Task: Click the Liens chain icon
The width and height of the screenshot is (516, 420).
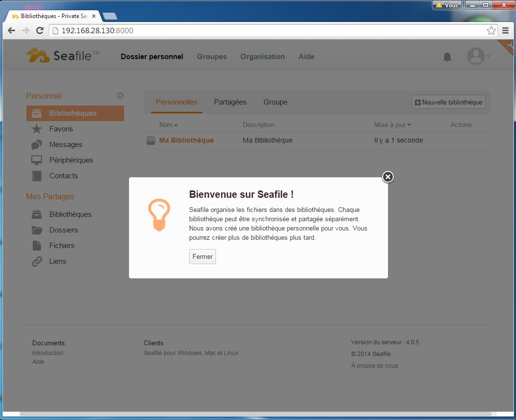Action: (37, 261)
